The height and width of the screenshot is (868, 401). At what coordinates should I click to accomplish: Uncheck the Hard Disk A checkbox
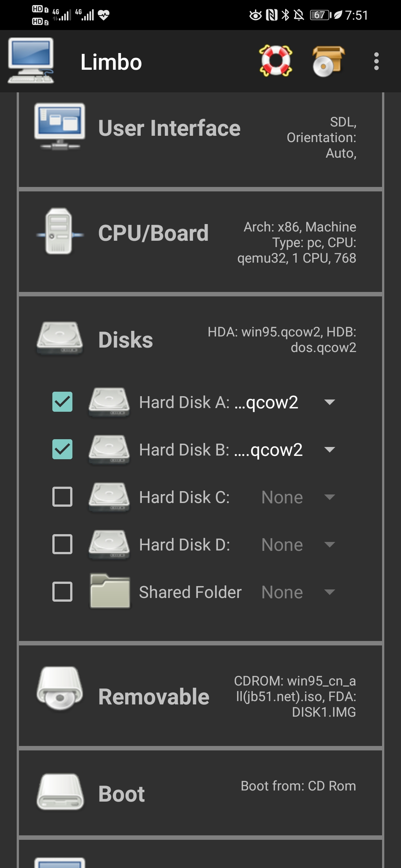click(62, 402)
